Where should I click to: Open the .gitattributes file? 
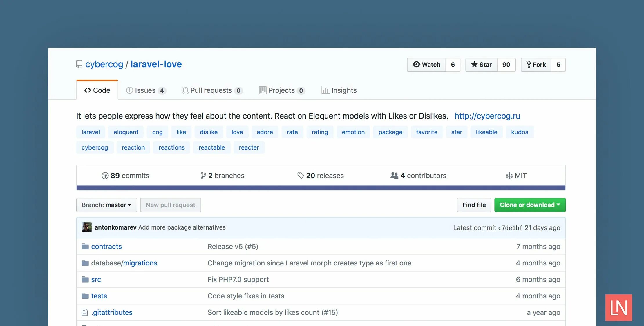coord(112,312)
